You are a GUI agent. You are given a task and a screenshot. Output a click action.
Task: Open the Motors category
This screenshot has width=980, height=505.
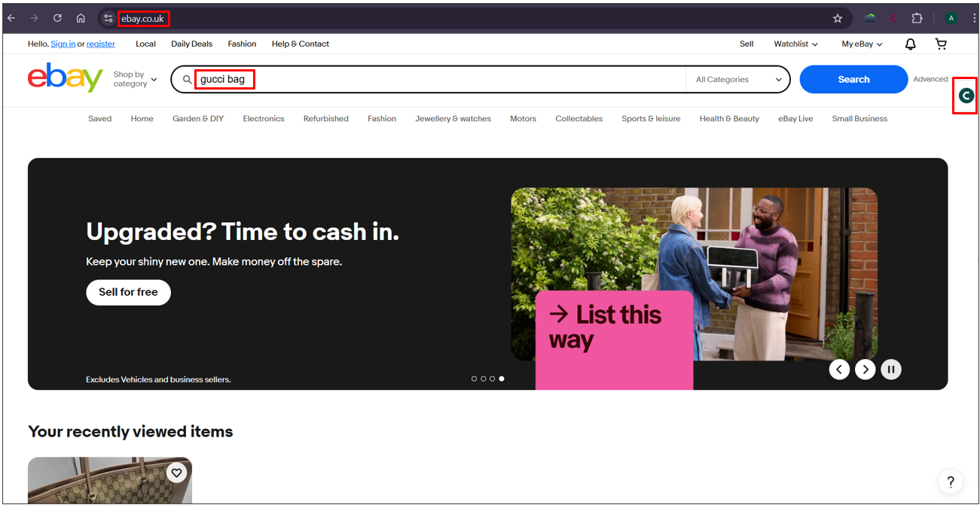tap(523, 119)
